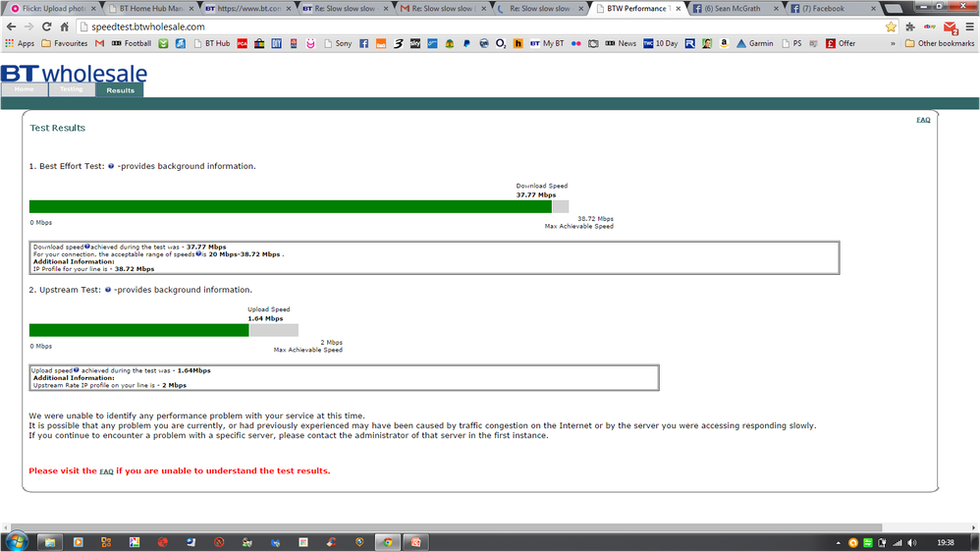Open the FAQ link at top right

pos(923,120)
